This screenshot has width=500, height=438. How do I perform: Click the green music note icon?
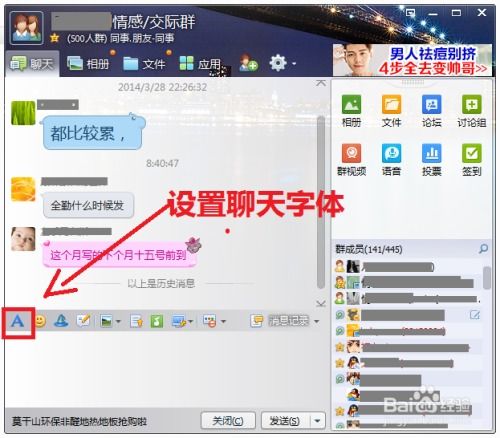point(157,322)
